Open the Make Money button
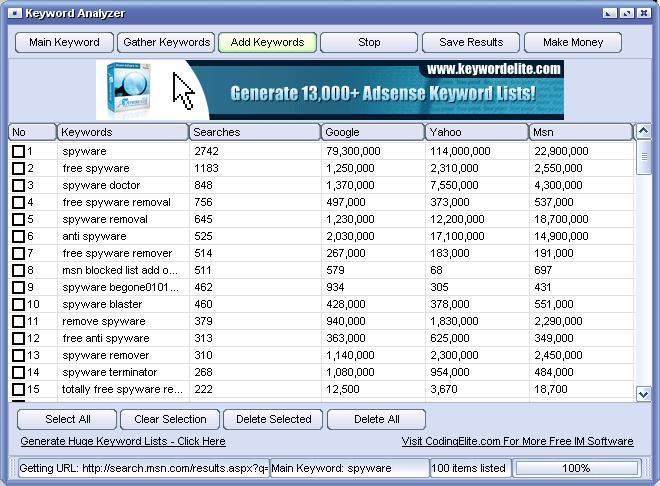 pyautogui.click(x=573, y=42)
